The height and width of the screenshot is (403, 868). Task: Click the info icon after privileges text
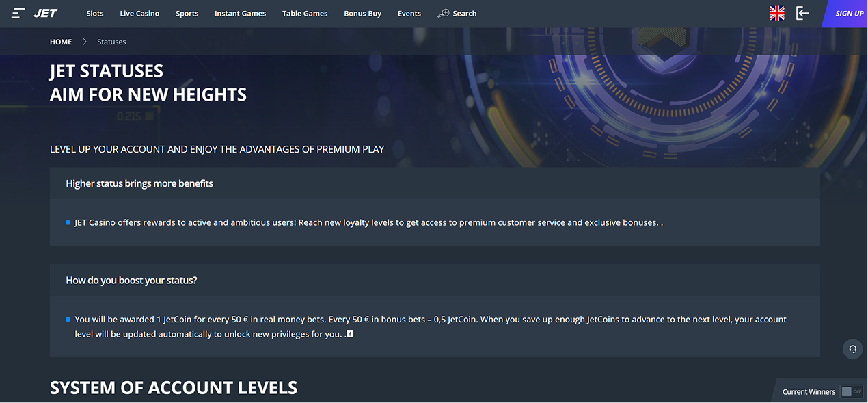[x=350, y=334]
